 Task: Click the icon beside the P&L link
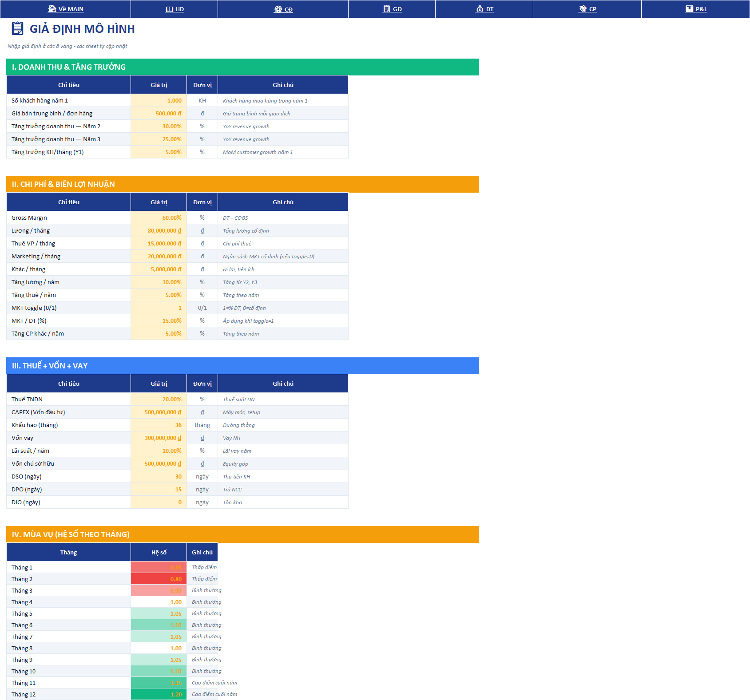click(689, 9)
